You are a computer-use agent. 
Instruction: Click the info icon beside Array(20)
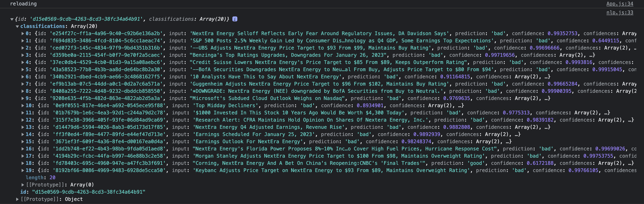235,19
